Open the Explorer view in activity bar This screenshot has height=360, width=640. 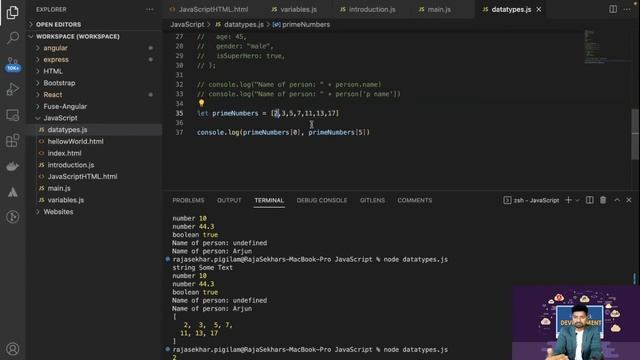coord(13,13)
